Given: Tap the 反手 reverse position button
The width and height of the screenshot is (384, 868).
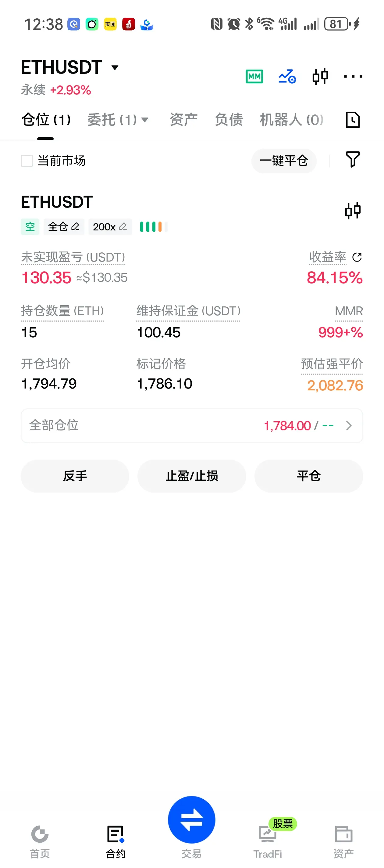Looking at the screenshot, I should (x=75, y=476).
